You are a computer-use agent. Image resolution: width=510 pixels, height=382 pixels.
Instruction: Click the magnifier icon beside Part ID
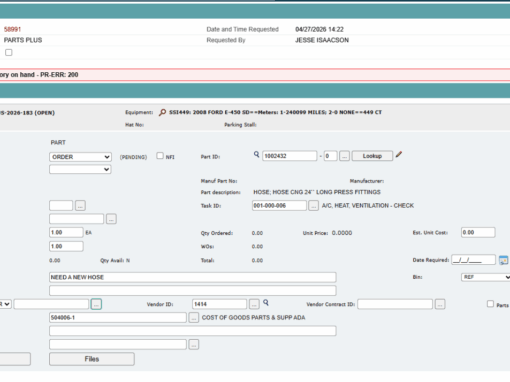click(x=256, y=154)
